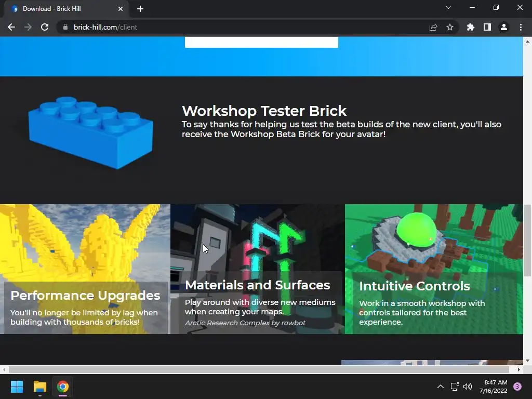Click the Workshop Tester Brick heading
The height and width of the screenshot is (399, 532).
pyautogui.click(x=264, y=111)
